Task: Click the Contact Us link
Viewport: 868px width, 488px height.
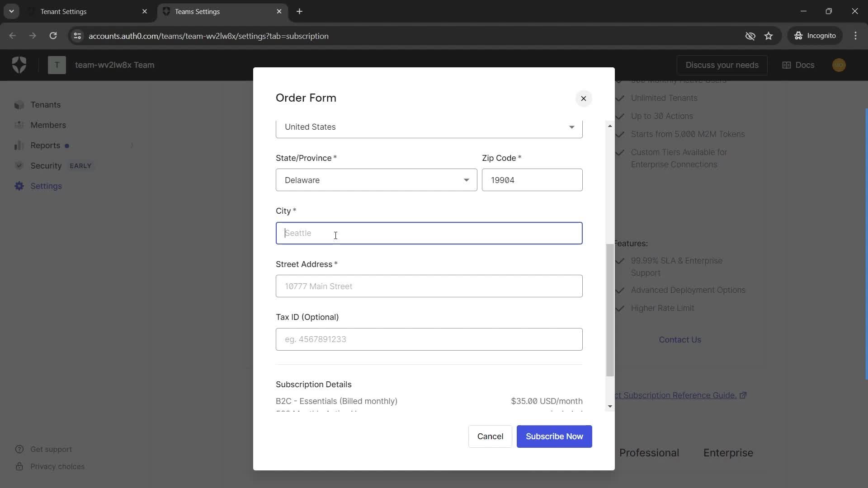Action: click(x=680, y=340)
